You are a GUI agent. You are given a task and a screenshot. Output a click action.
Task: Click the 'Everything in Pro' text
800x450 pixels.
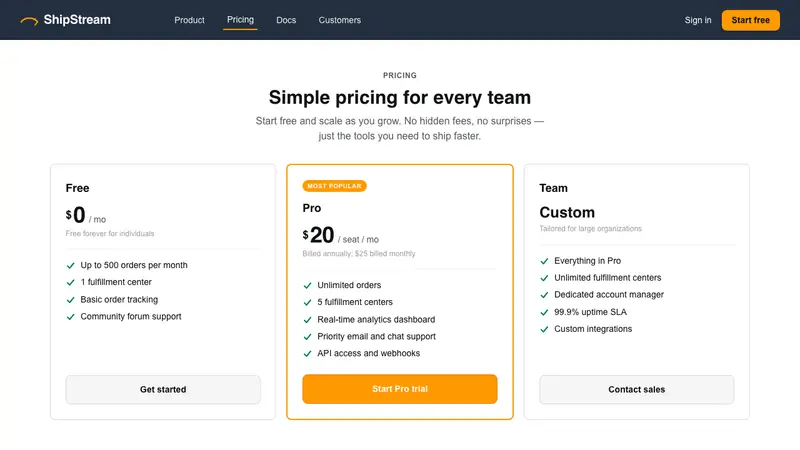point(587,261)
